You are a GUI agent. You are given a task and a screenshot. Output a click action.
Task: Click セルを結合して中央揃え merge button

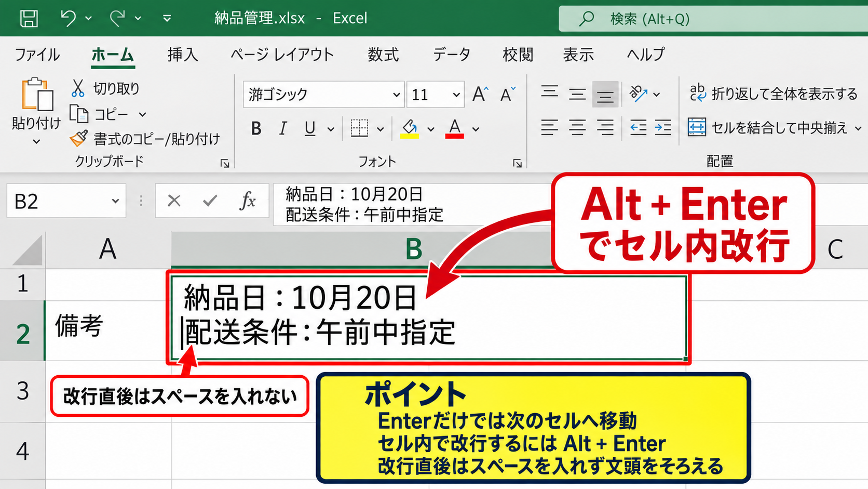point(768,127)
